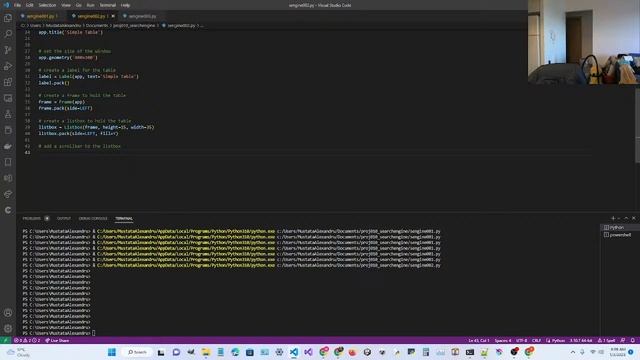The height and width of the screenshot is (360, 640).
Task: Click Ln 43, Col 1 in status bar
Action: (478, 340)
